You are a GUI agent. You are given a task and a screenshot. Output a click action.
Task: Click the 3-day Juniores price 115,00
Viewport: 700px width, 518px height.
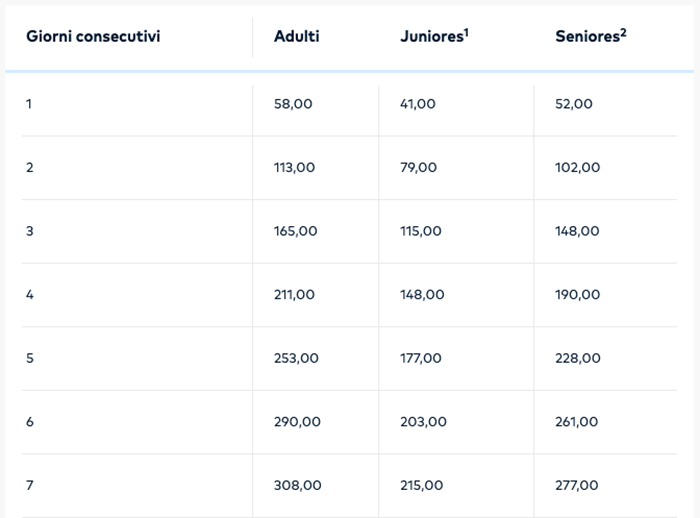coord(421,231)
